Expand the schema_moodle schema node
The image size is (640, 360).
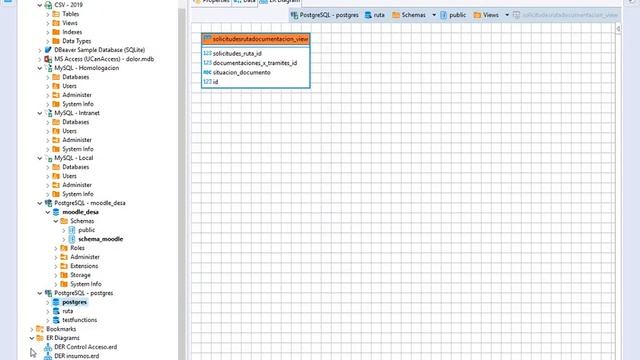click(64, 239)
